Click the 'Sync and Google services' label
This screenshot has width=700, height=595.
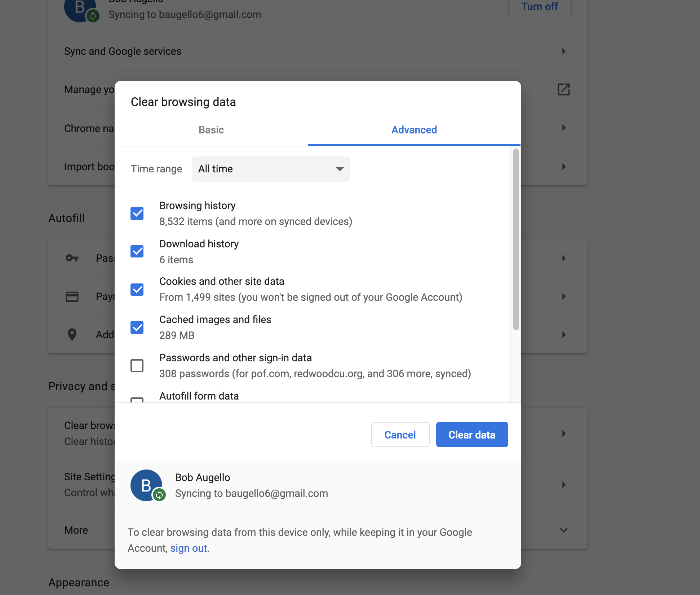click(123, 51)
